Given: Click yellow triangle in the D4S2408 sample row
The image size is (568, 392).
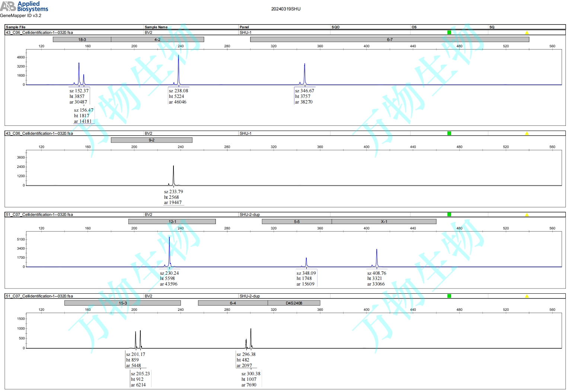Looking at the screenshot, I should point(526,296).
